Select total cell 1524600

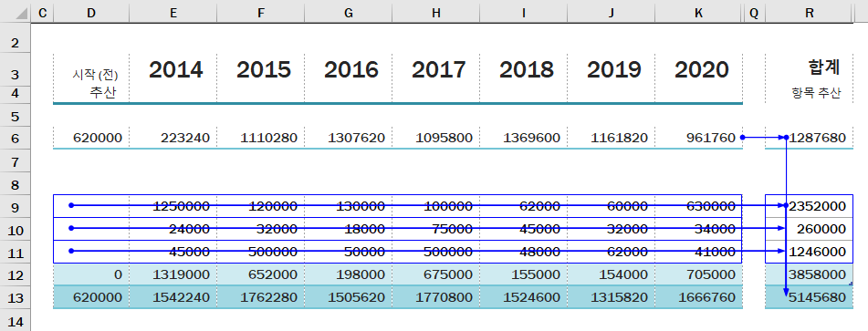click(x=524, y=298)
